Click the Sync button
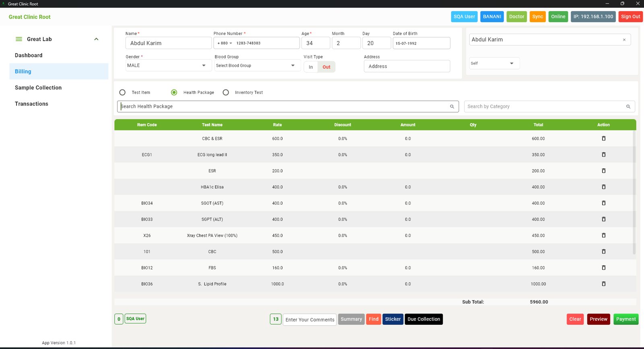Screen dimensions: 644x349 pyautogui.click(x=537, y=17)
